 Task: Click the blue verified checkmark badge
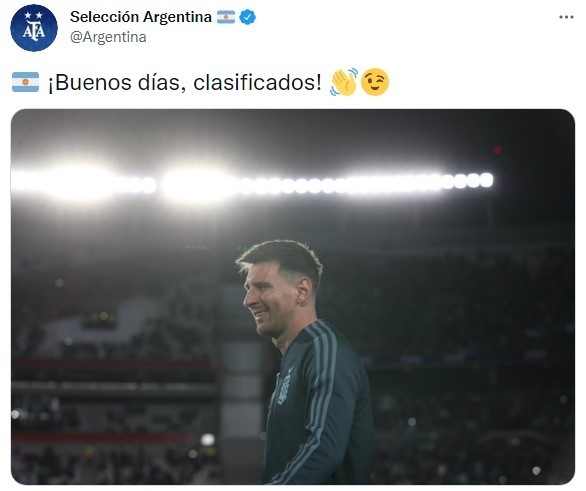click(x=247, y=17)
